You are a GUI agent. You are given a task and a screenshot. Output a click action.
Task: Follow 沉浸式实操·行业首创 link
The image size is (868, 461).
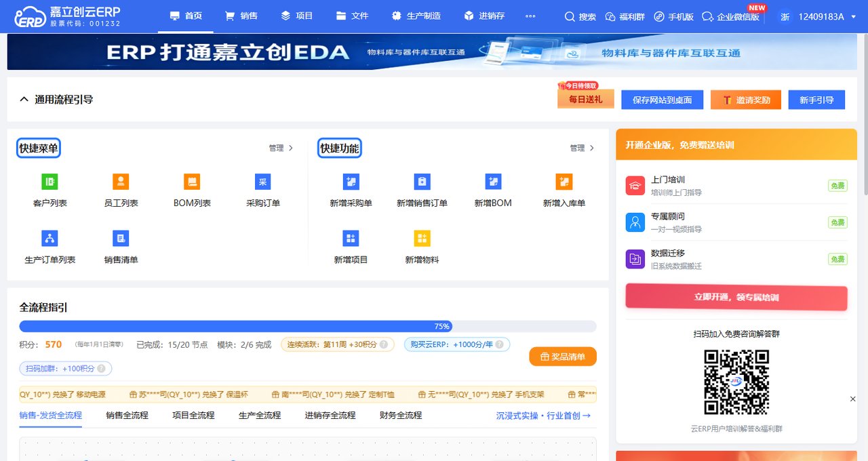[544, 416]
